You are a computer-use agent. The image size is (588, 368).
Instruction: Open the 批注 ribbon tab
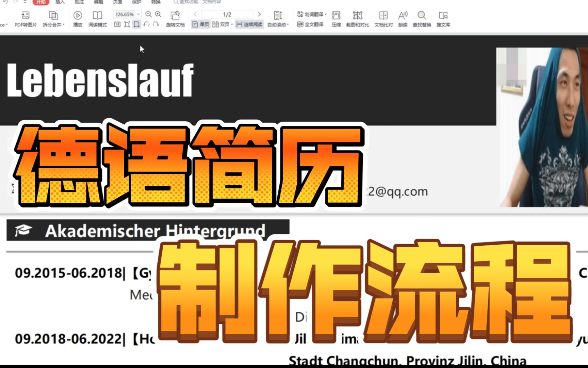click(79, 2)
